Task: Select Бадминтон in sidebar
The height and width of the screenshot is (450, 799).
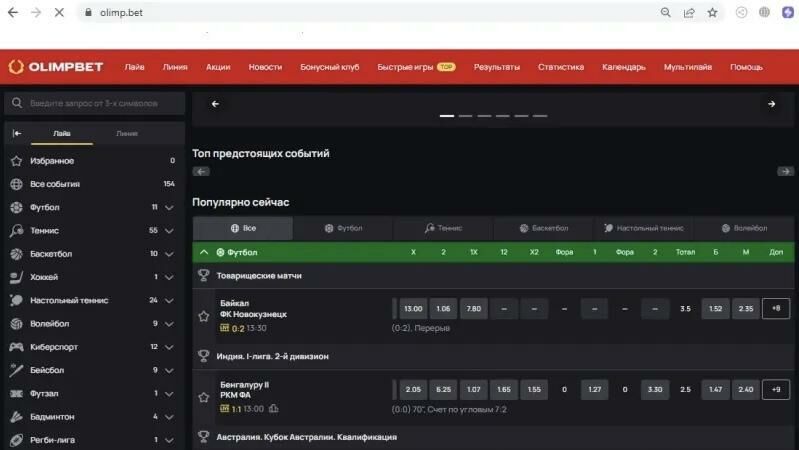Action: [52, 416]
